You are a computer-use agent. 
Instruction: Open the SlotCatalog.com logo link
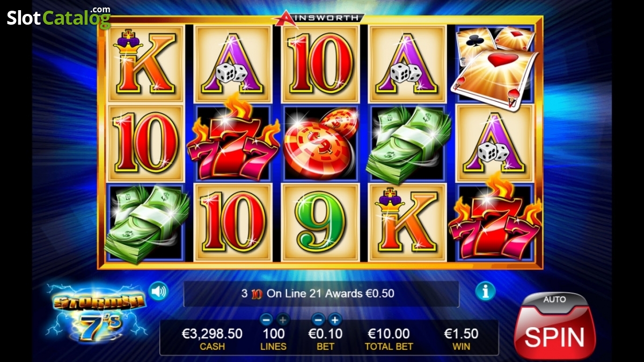pos(58,18)
